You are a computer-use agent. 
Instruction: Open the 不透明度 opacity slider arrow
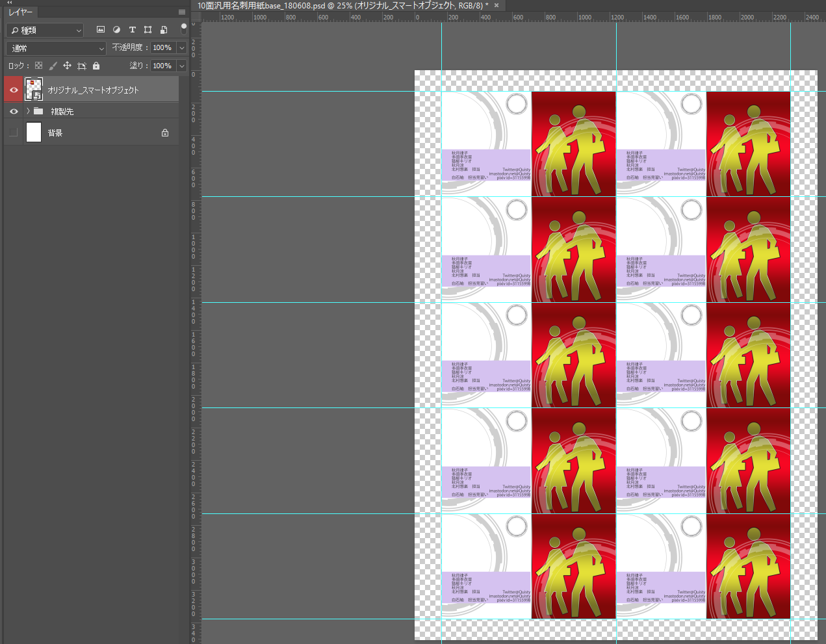pyautogui.click(x=182, y=48)
